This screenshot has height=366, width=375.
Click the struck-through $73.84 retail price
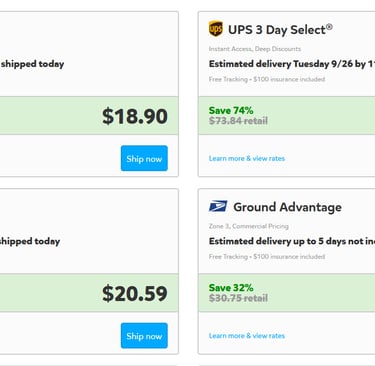pos(238,121)
